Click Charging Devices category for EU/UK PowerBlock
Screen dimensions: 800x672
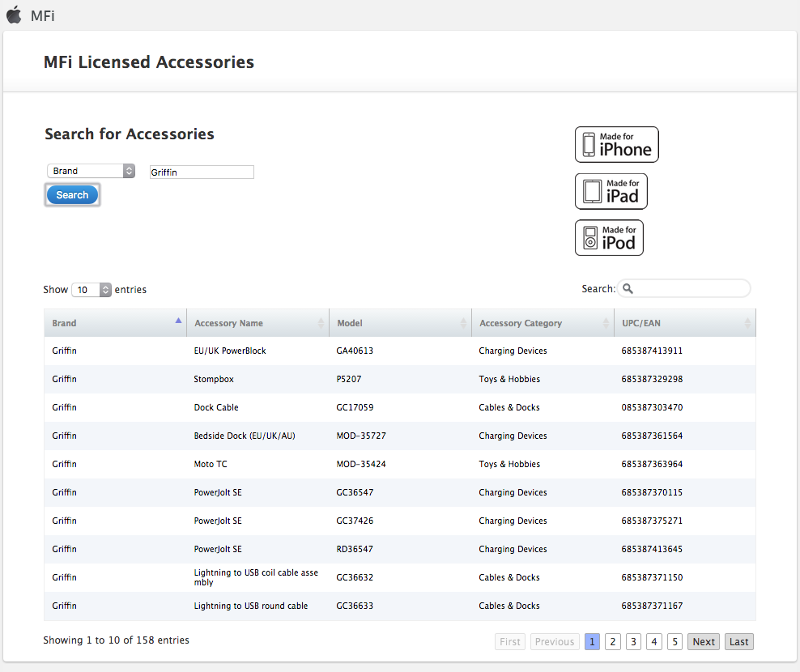[x=513, y=351]
